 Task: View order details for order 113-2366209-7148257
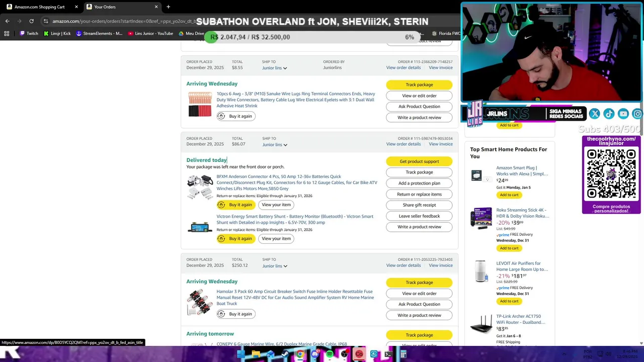tap(403, 67)
